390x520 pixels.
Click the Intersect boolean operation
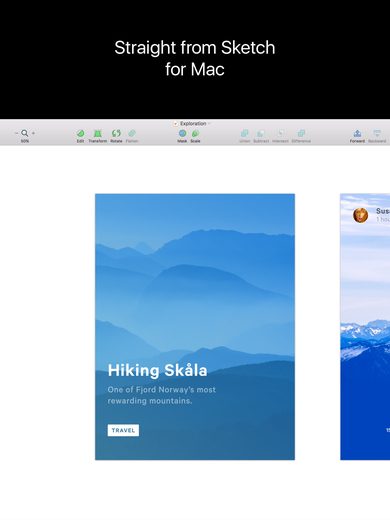pyautogui.click(x=280, y=136)
